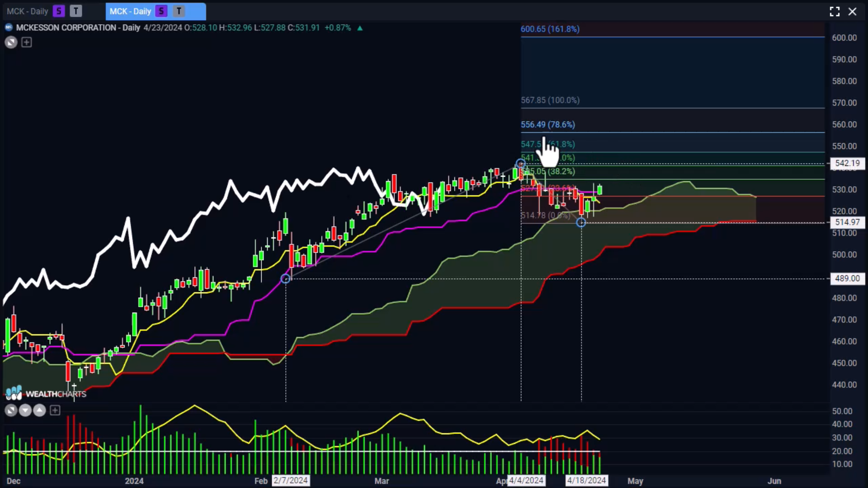This screenshot has width=868, height=488.
Task: Select the trendline anchor circle at February 7
Action: pos(285,279)
